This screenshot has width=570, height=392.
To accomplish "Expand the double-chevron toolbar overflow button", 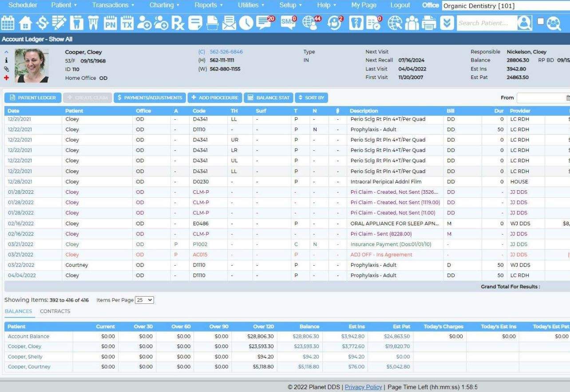I will [x=447, y=23].
